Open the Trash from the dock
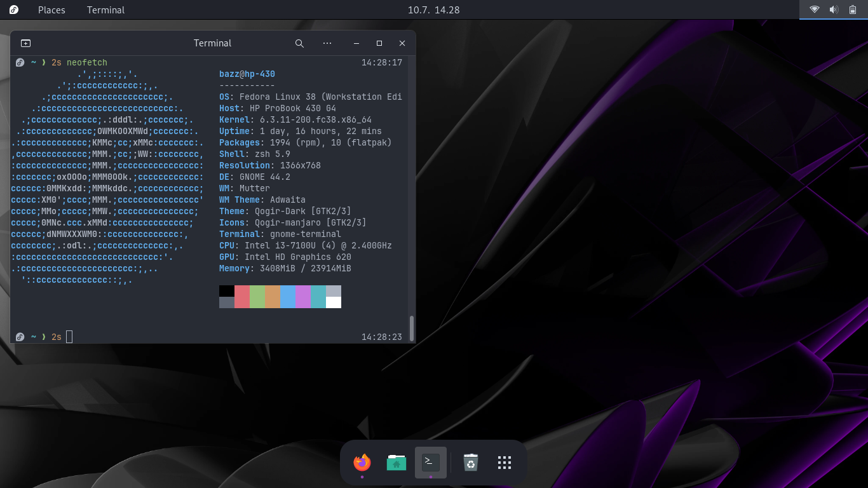The width and height of the screenshot is (868, 488). click(x=470, y=462)
